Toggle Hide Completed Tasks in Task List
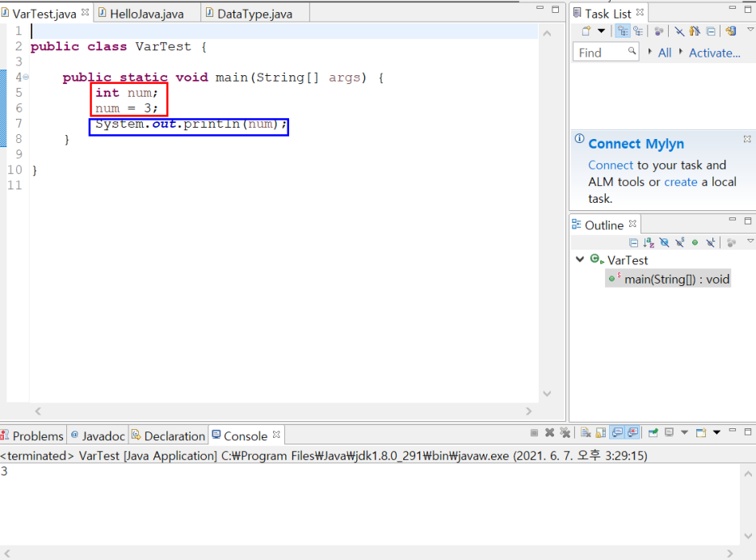The height and width of the screenshot is (560, 756). click(679, 32)
